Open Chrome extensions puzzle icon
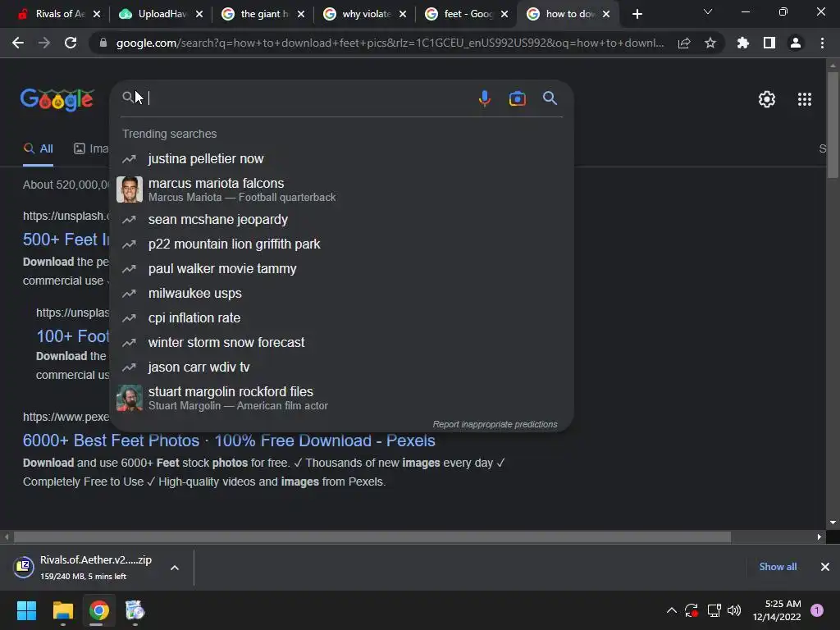 tap(742, 43)
